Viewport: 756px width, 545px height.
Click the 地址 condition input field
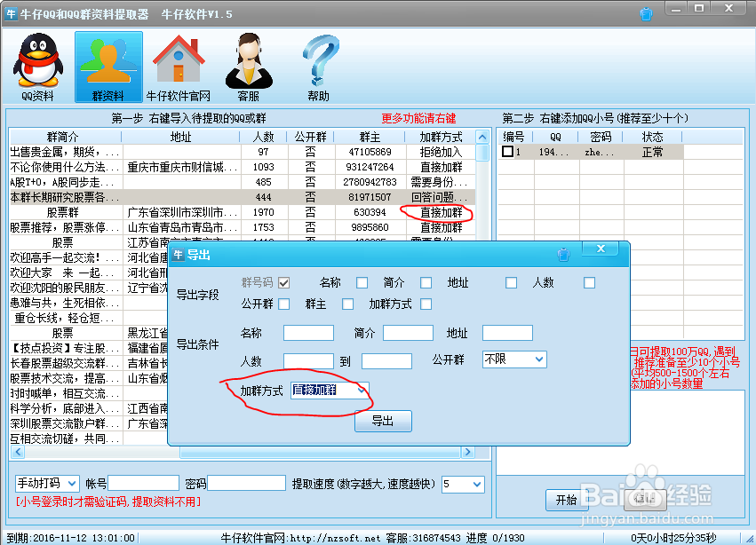point(507,333)
